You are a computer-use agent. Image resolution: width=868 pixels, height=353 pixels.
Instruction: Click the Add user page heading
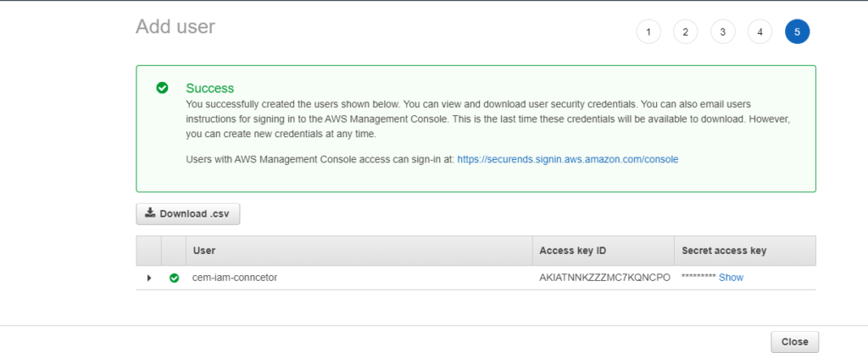pyautogui.click(x=175, y=26)
